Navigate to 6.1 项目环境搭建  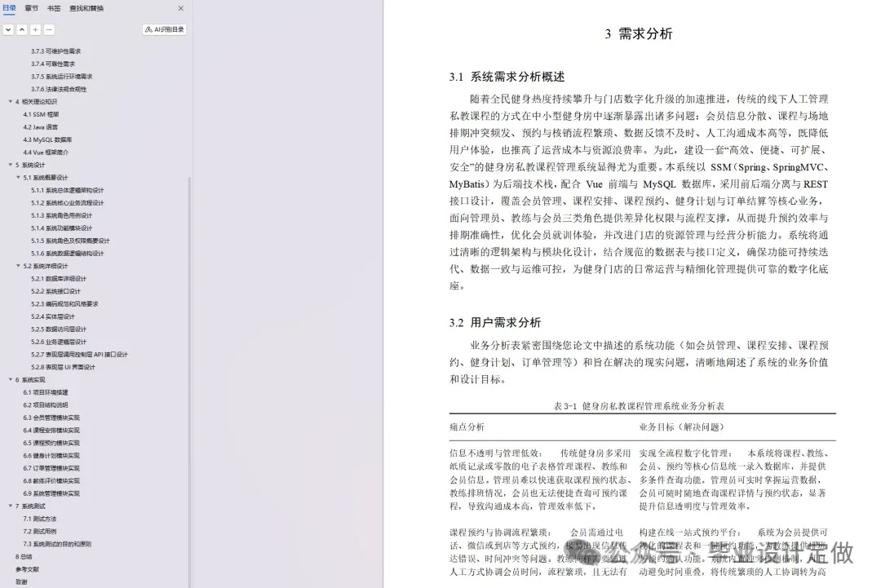46,392
